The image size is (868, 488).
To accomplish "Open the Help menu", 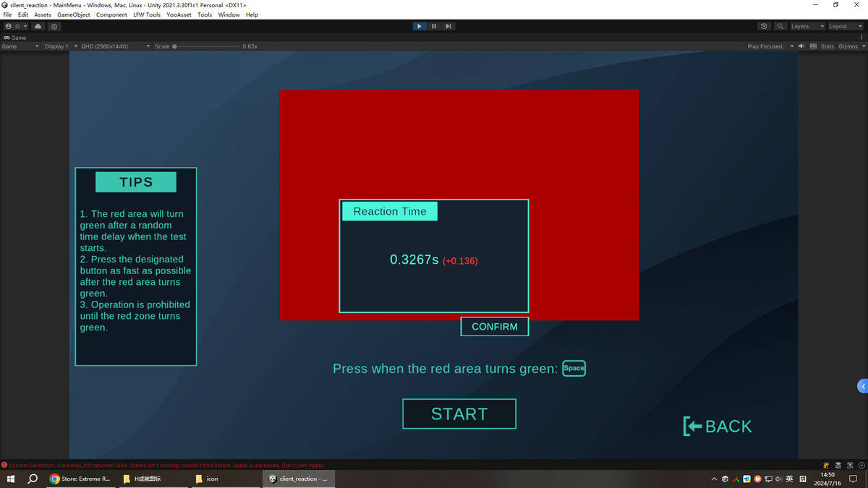I will point(252,14).
